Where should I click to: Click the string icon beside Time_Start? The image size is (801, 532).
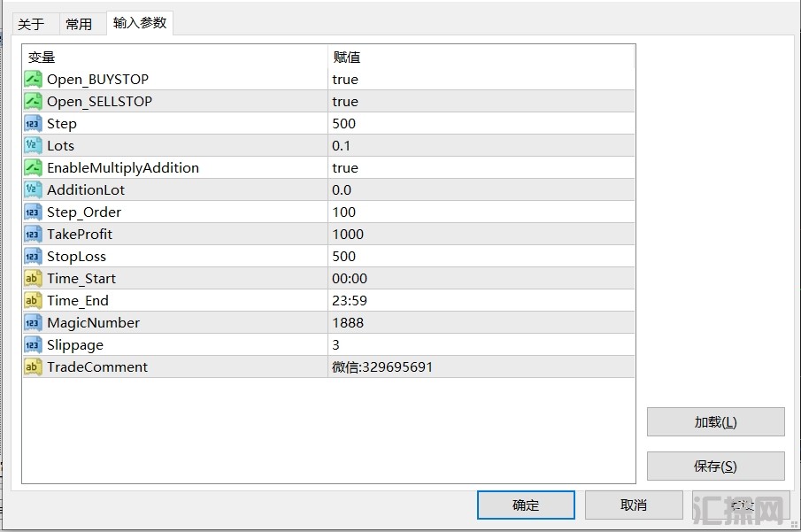(x=33, y=279)
